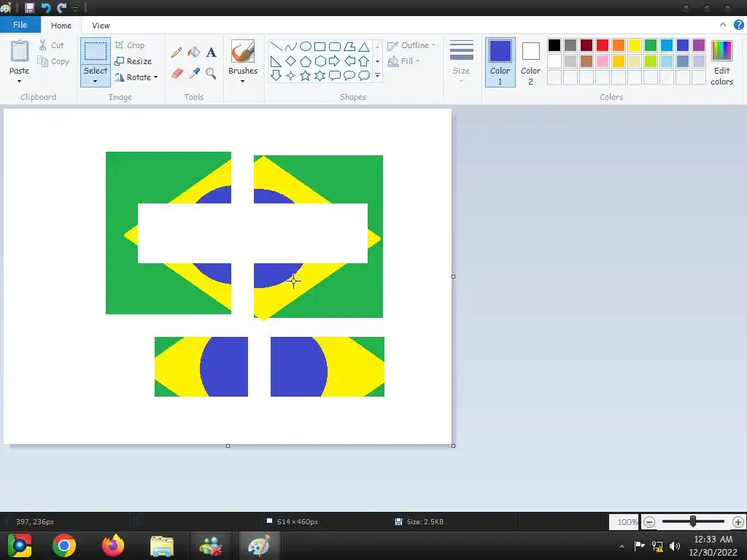Choose the Triangle shape

point(364,46)
